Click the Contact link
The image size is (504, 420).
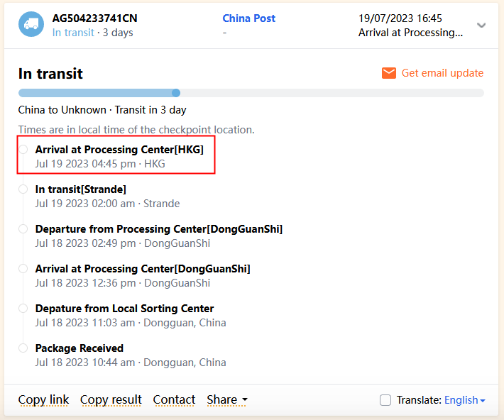point(174,400)
